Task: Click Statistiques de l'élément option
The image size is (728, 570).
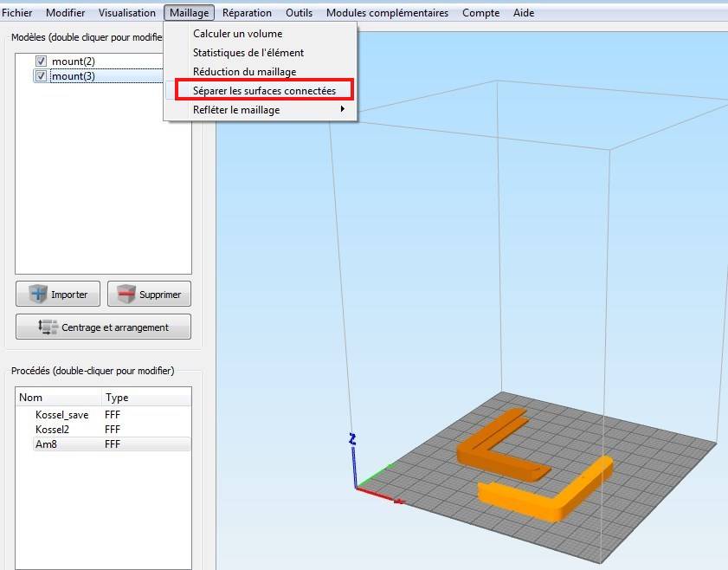Action: [248, 53]
